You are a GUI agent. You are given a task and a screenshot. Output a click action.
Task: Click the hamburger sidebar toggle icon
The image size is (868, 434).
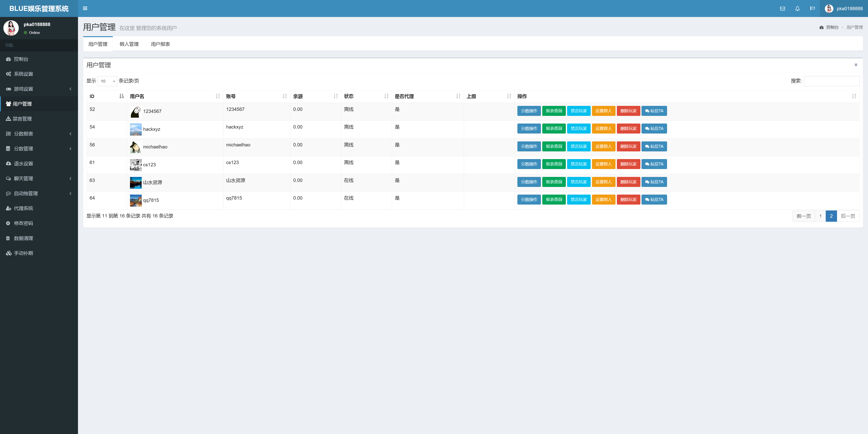(x=85, y=8)
